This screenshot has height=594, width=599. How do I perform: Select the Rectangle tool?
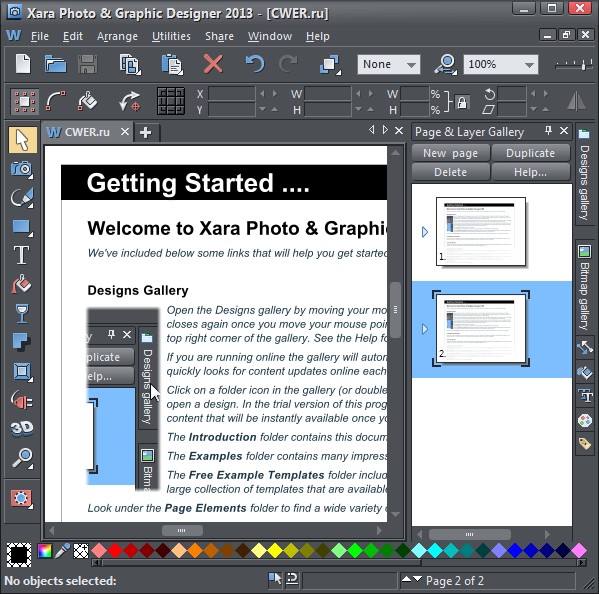[22, 227]
